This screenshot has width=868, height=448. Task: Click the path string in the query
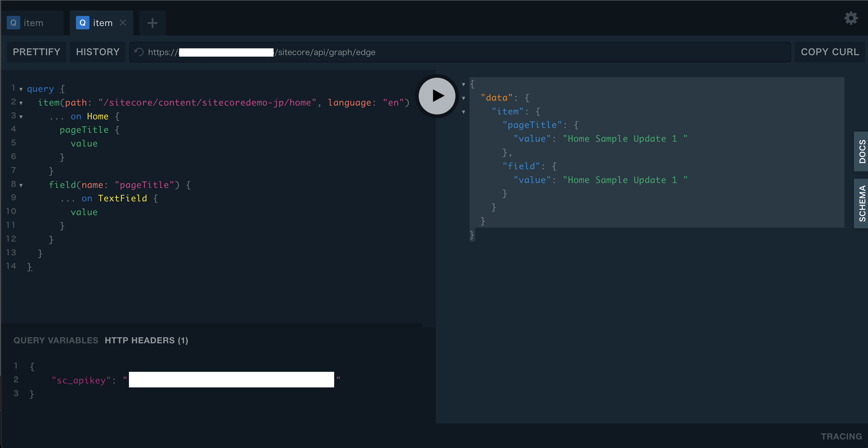click(x=207, y=102)
